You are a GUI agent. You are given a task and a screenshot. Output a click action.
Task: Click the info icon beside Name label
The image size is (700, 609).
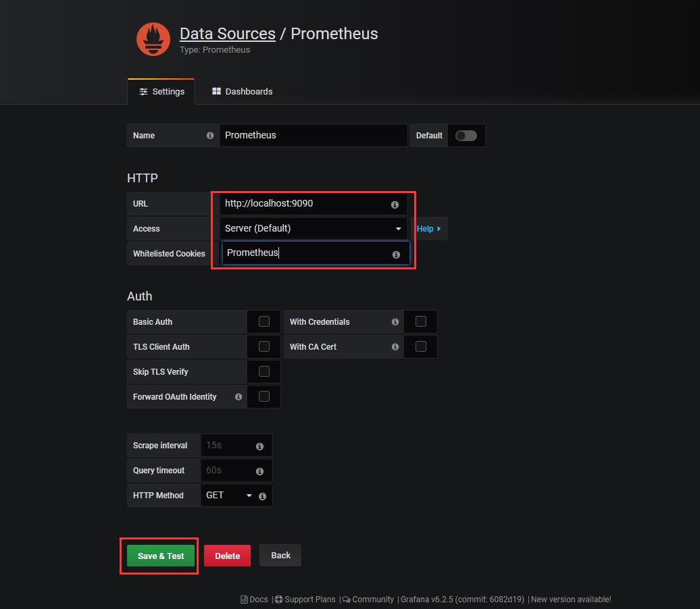click(210, 136)
